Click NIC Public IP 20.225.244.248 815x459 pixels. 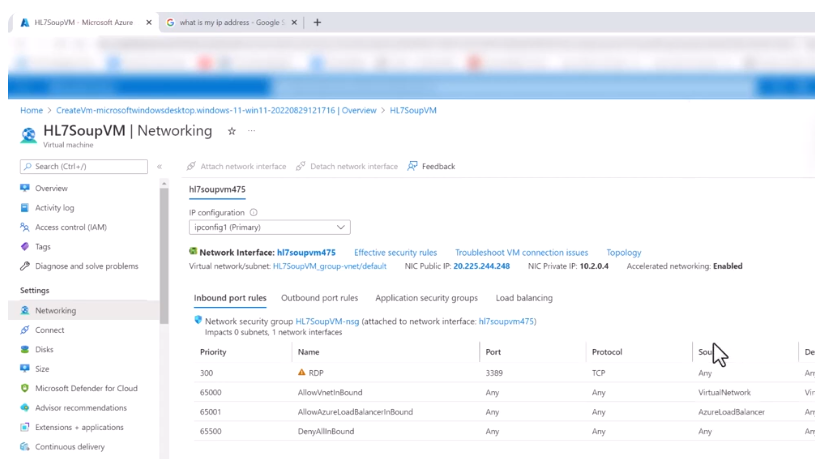point(481,266)
